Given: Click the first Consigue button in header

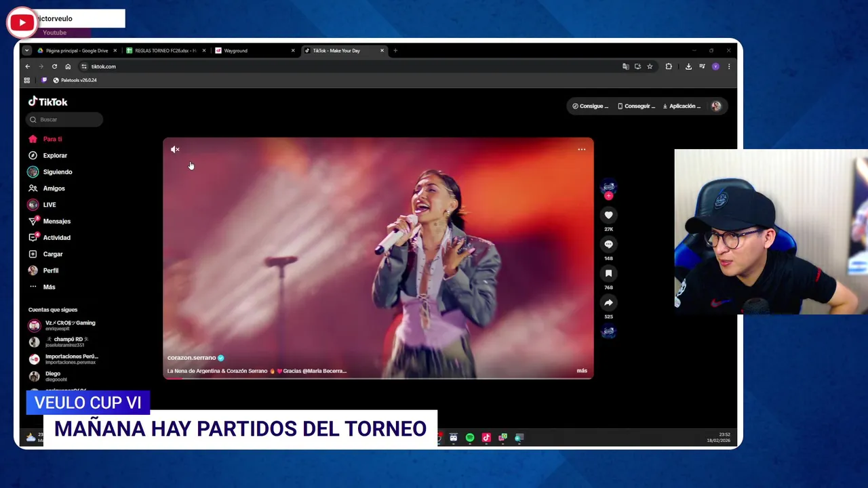Looking at the screenshot, I should pos(590,106).
